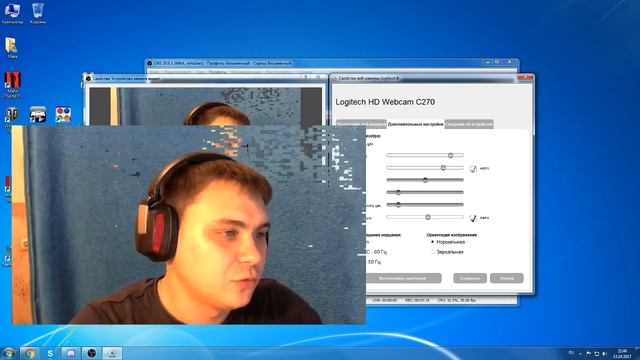Click the Logitech HD Webcam C270 heading
Screen dimensions: 640x360
pos(385,102)
